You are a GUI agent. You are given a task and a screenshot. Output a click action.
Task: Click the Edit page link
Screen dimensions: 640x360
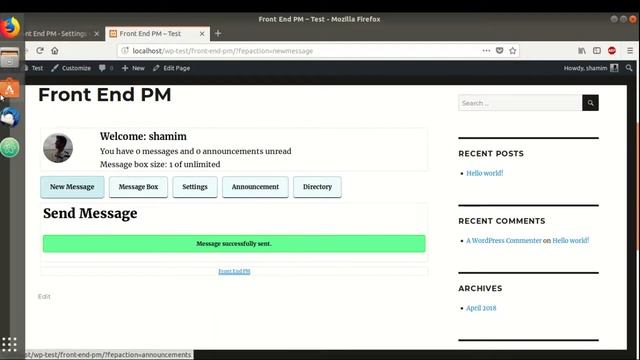(x=44, y=297)
